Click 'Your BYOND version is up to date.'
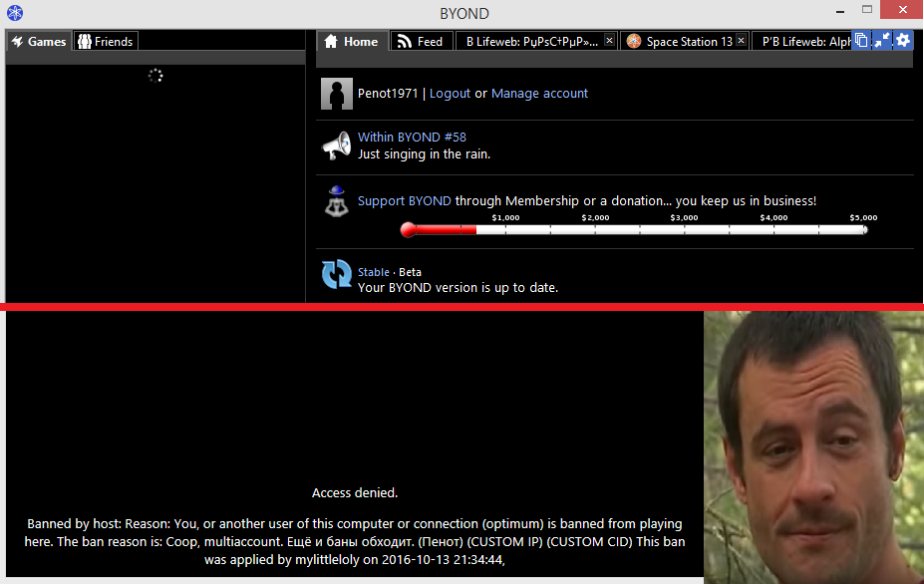The image size is (924, 584). pos(458,288)
